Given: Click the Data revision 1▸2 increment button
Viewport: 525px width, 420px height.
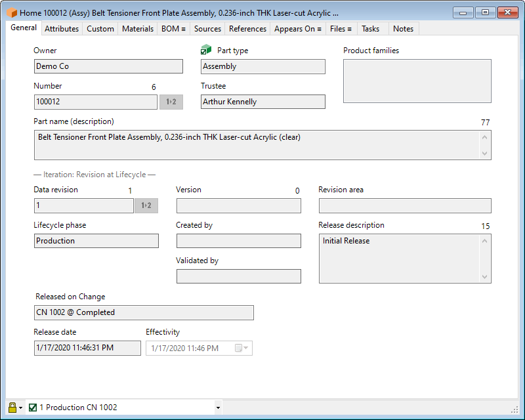Looking at the screenshot, I should click(x=146, y=205).
